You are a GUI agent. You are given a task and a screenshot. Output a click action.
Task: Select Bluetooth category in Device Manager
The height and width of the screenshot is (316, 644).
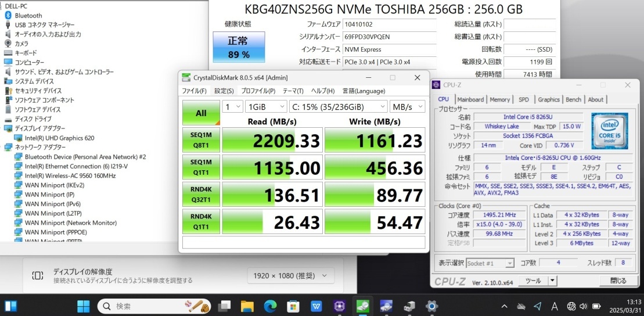click(x=28, y=15)
